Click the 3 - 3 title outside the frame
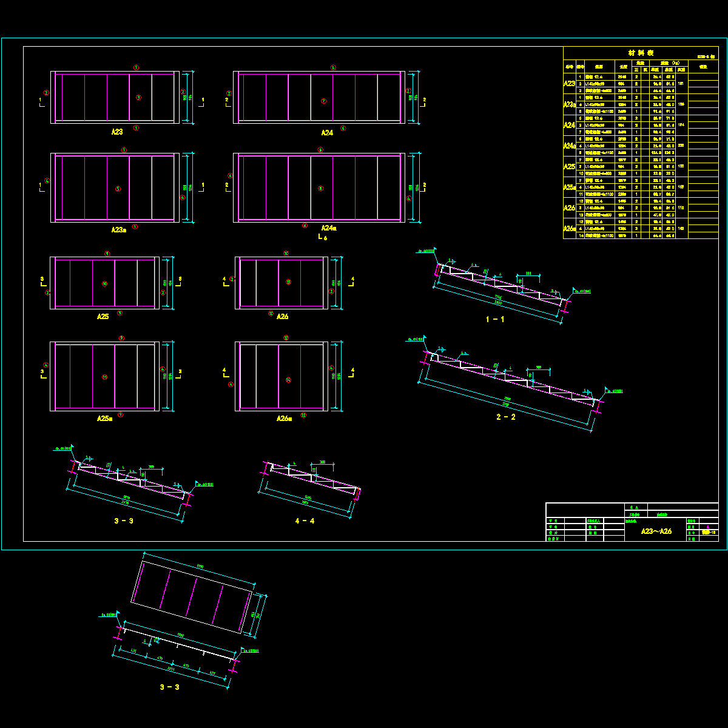The image size is (728, 728). pyautogui.click(x=169, y=687)
